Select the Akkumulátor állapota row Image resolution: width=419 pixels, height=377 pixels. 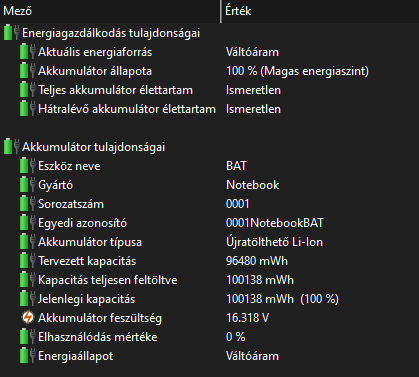[209, 71]
